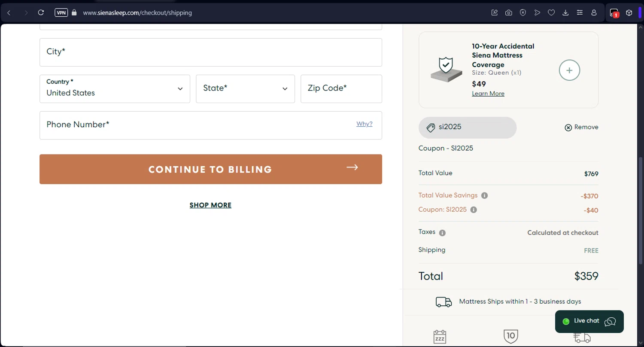Image resolution: width=644 pixels, height=347 pixels.
Task: Reload the checkout page
Action: click(x=41, y=12)
